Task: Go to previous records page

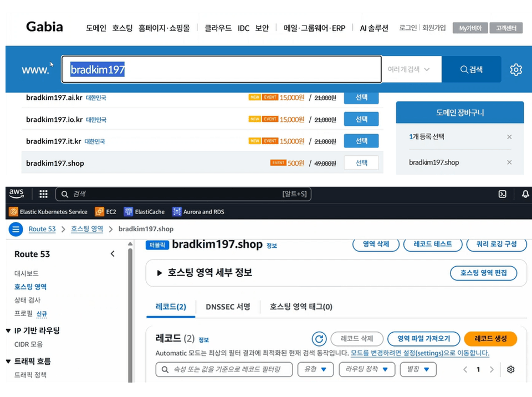Action: [465, 369]
